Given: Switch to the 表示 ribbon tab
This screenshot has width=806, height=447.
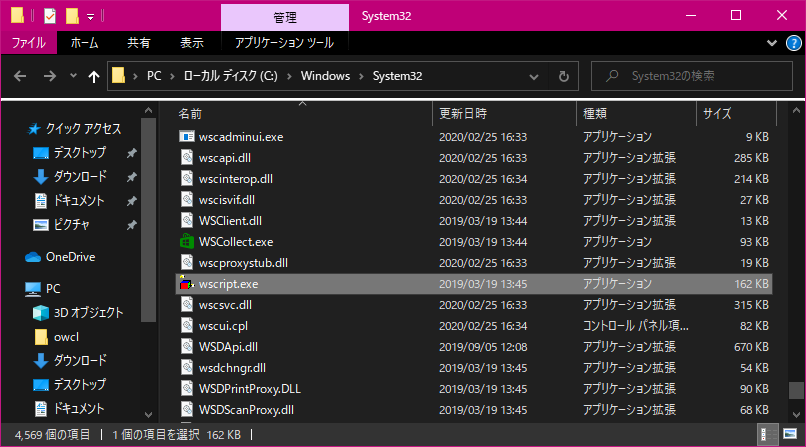Looking at the screenshot, I should [191, 43].
